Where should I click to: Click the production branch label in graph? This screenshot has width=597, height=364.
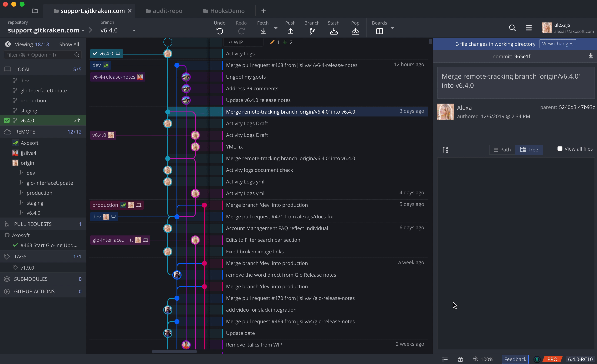(117, 205)
